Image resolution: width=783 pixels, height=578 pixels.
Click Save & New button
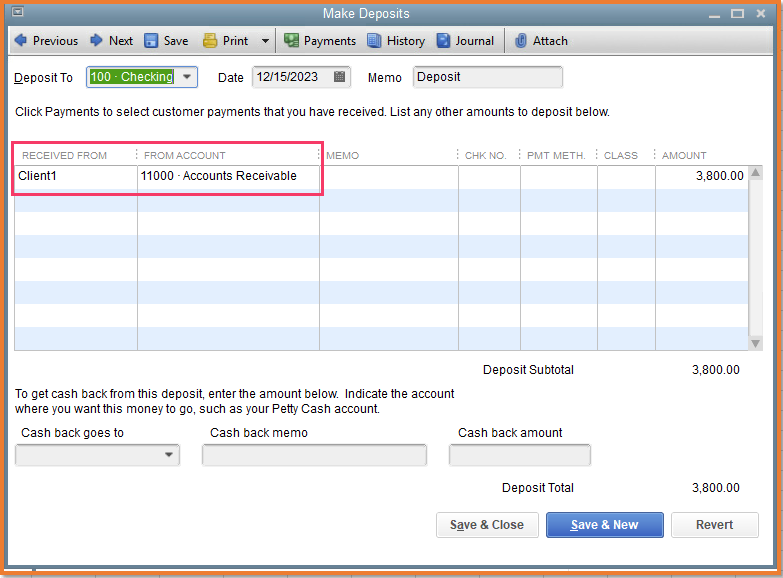coord(604,525)
